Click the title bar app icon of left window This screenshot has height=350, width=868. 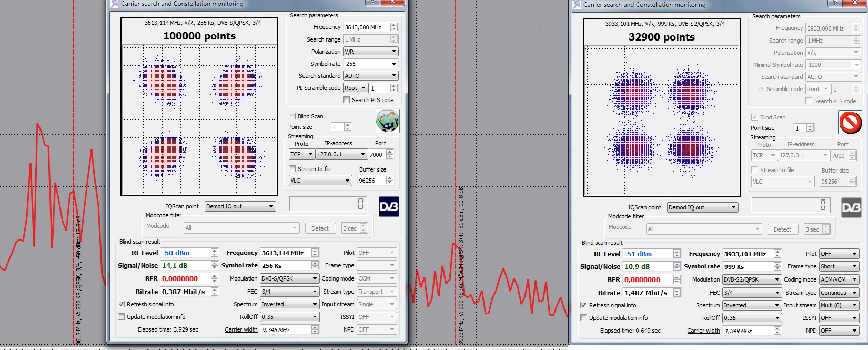pos(115,4)
